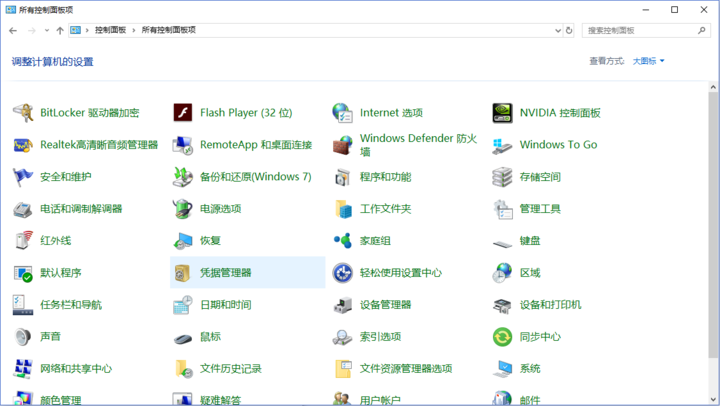Click the 同步中心 icon
Viewport: 720px width, 406px height.
(502, 337)
